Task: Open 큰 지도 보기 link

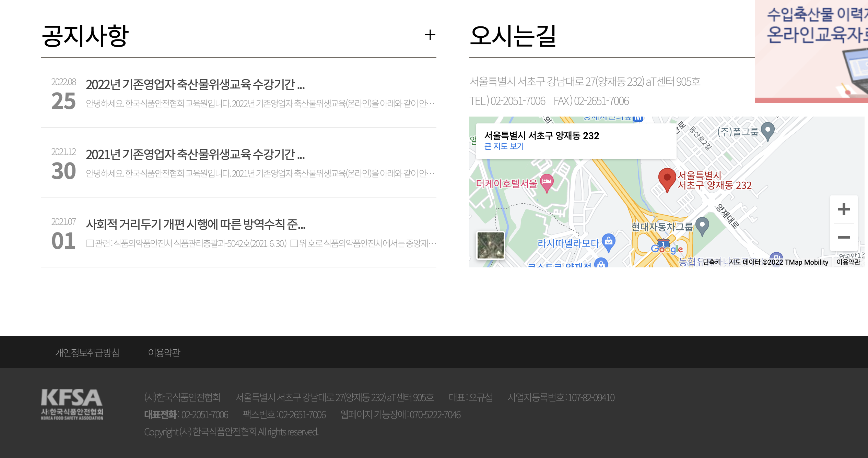Action: coord(504,146)
